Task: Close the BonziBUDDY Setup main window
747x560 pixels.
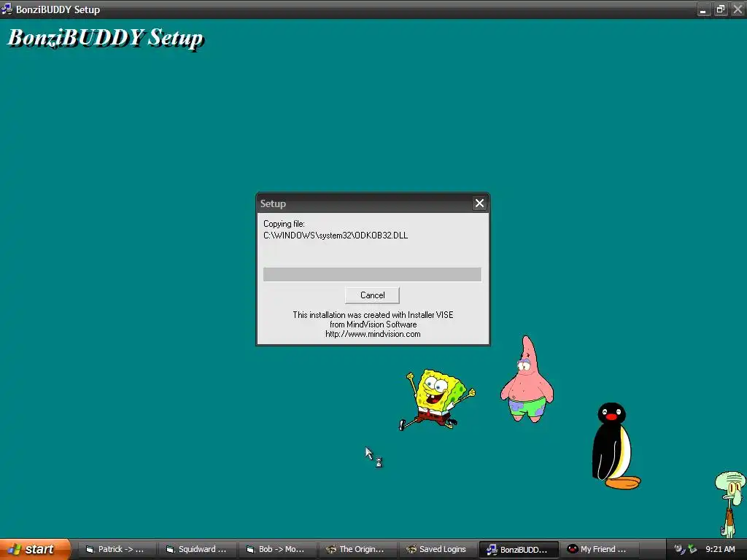Action: [738, 9]
